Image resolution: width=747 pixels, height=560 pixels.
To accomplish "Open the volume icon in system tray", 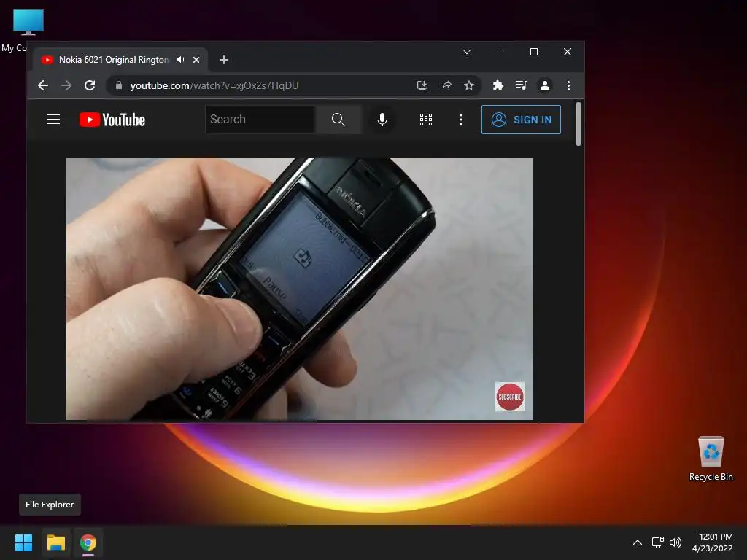I will [676, 542].
